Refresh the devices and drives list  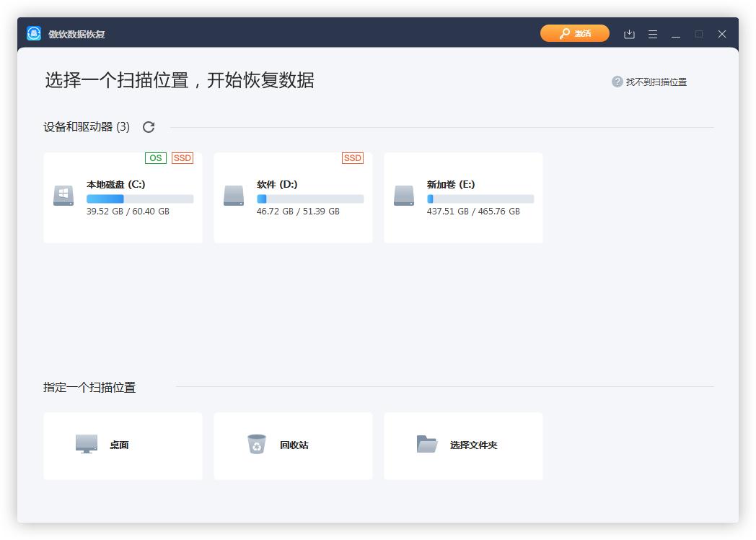[149, 126]
